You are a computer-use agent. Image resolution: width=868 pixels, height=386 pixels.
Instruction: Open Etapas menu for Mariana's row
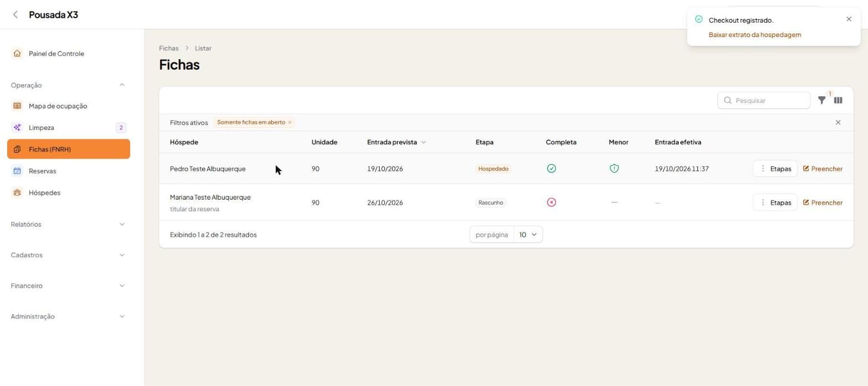coord(775,202)
